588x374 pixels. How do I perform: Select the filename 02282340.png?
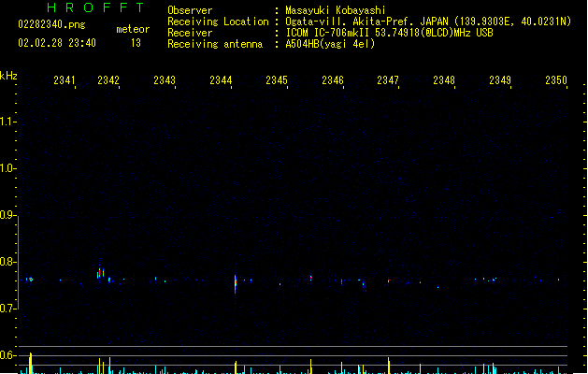click(51, 24)
